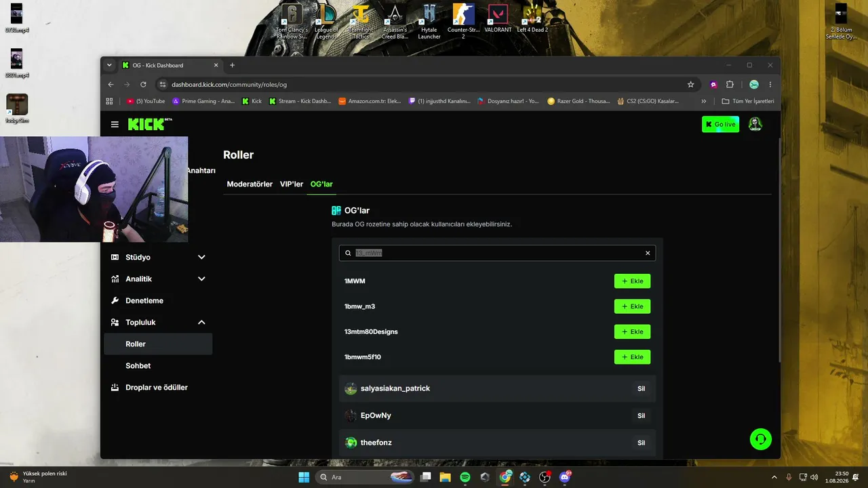Switch to the Moderatörler tab
Viewport: 868px width, 488px height.
point(250,184)
